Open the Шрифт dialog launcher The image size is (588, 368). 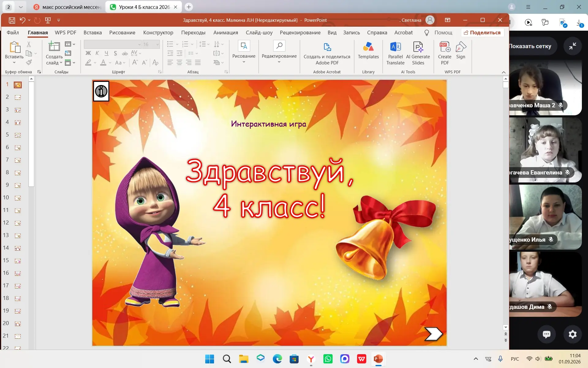[160, 72]
